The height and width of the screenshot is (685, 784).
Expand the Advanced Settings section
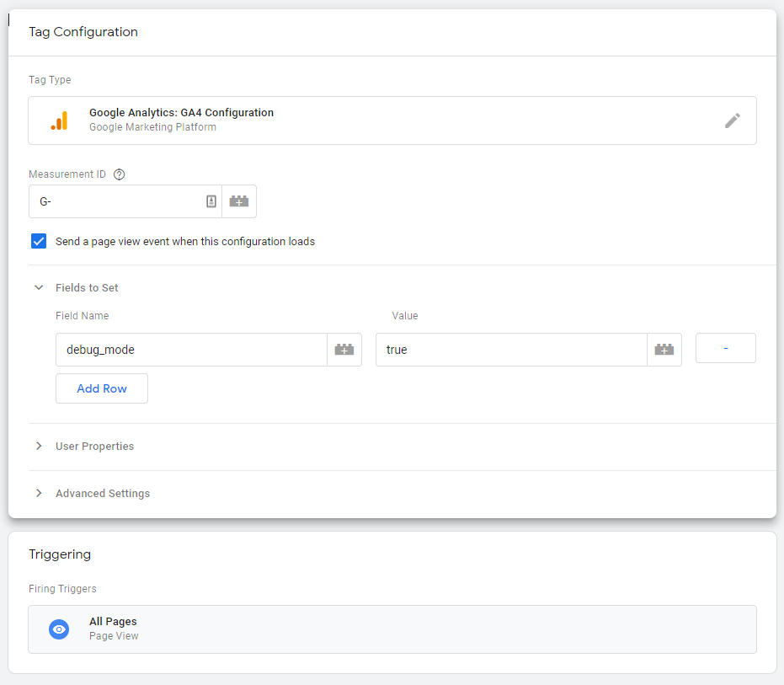click(x=39, y=493)
